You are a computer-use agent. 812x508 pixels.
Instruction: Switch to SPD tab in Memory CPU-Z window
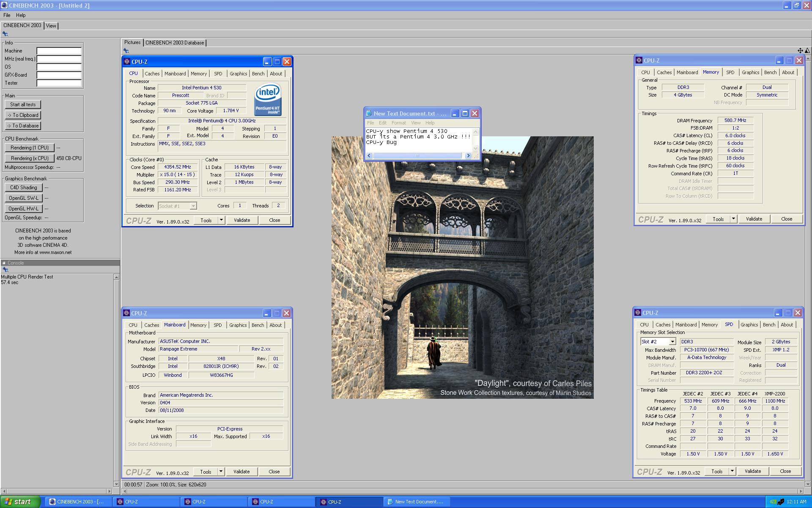(x=730, y=72)
